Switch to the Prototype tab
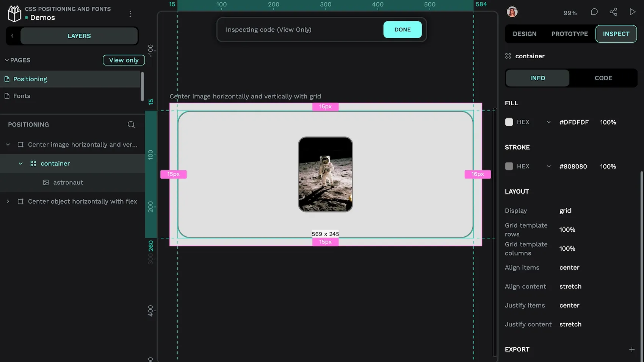Viewport: 644px width, 362px height. [569, 34]
